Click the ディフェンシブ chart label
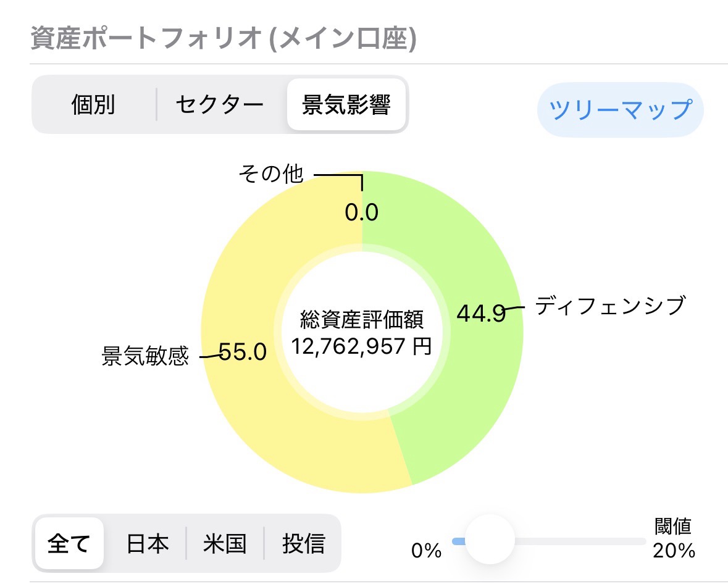The height and width of the screenshot is (584, 728). point(610,306)
